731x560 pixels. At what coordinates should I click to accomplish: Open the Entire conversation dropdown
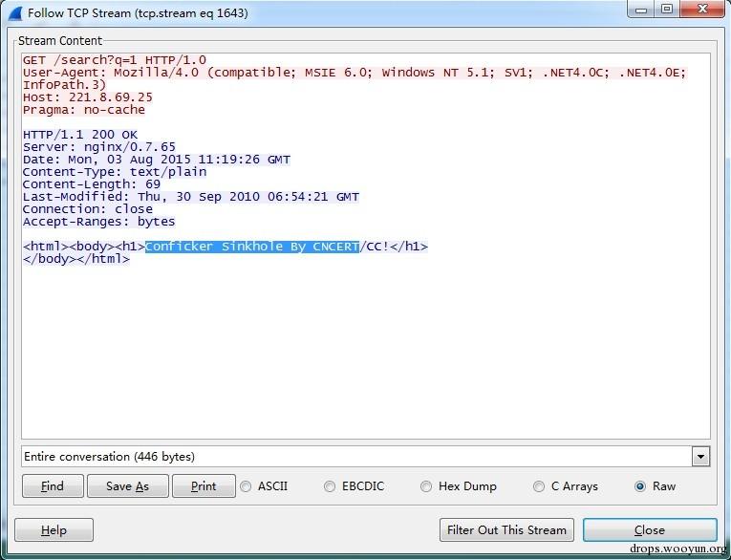click(x=701, y=457)
